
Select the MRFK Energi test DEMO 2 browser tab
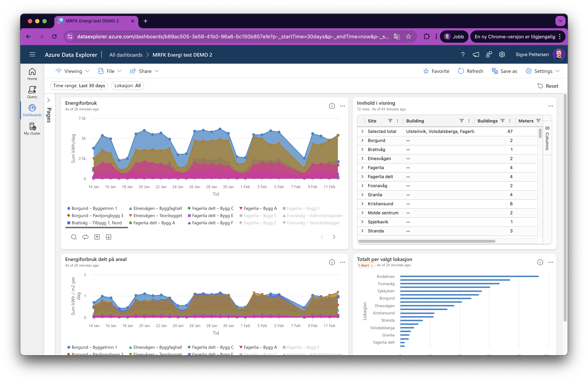(96, 21)
